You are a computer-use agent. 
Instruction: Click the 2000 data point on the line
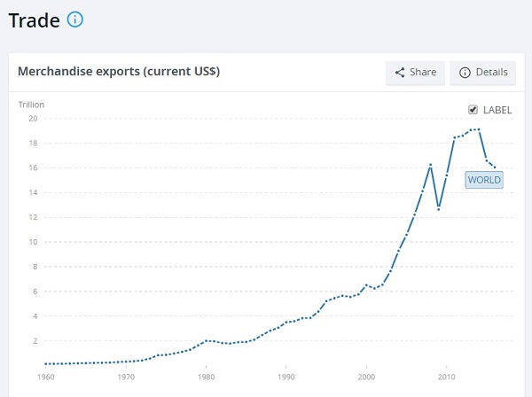366,285
